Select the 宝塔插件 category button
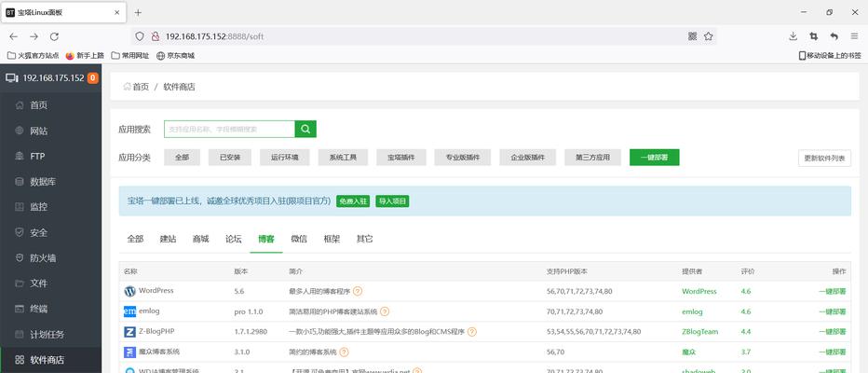 (x=401, y=158)
